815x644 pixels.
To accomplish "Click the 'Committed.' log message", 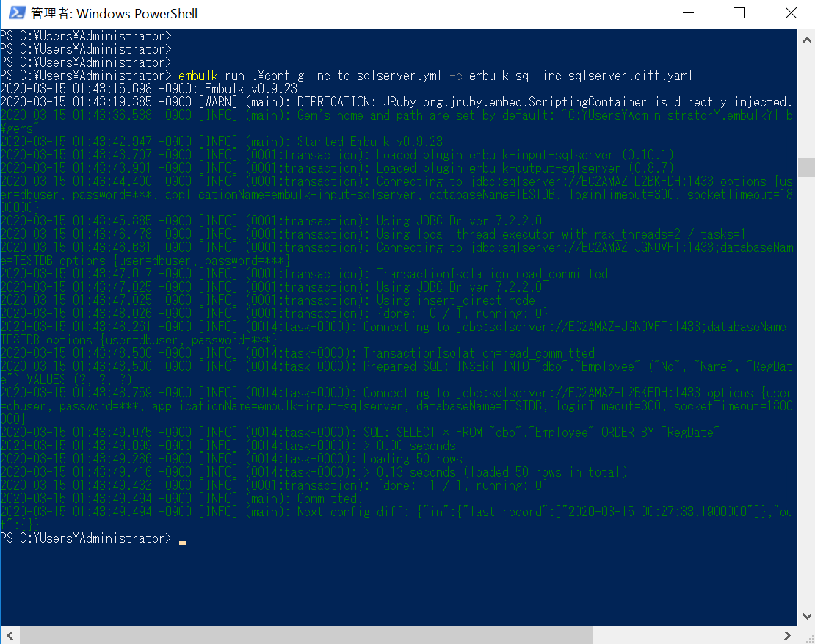I will click(330, 499).
